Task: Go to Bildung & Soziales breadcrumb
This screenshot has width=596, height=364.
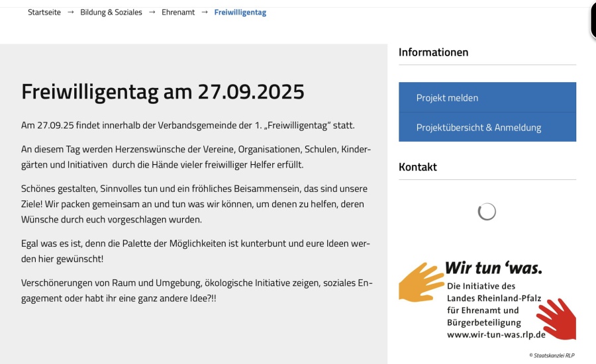Action: [111, 12]
